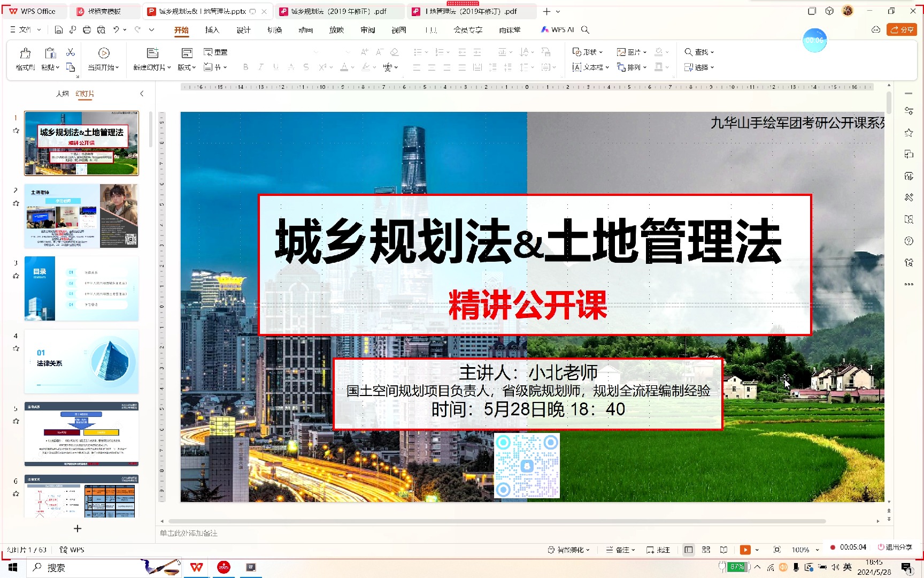
Task: Open the Animation (动画) ribbon tab
Action: [305, 30]
